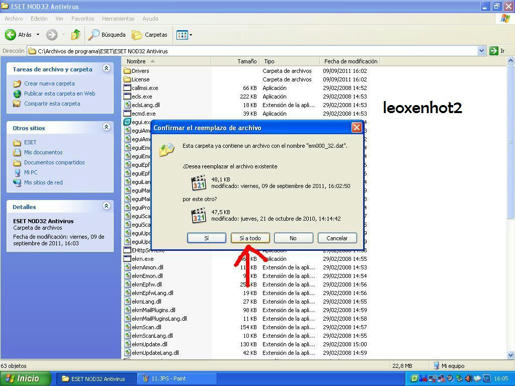
Task: Click the taskbar clock 16:05
Action: pos(501,379)
